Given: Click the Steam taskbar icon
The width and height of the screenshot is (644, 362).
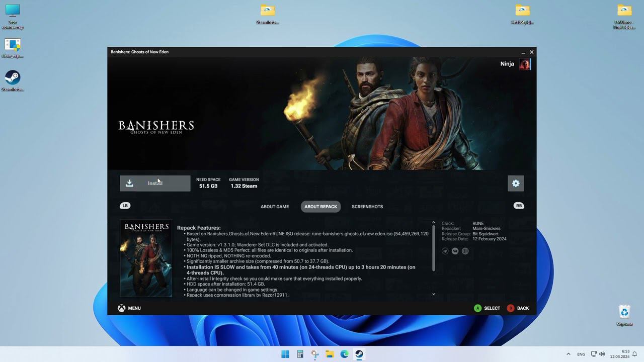Looking at the screenshot, I should tap(359, 354).
